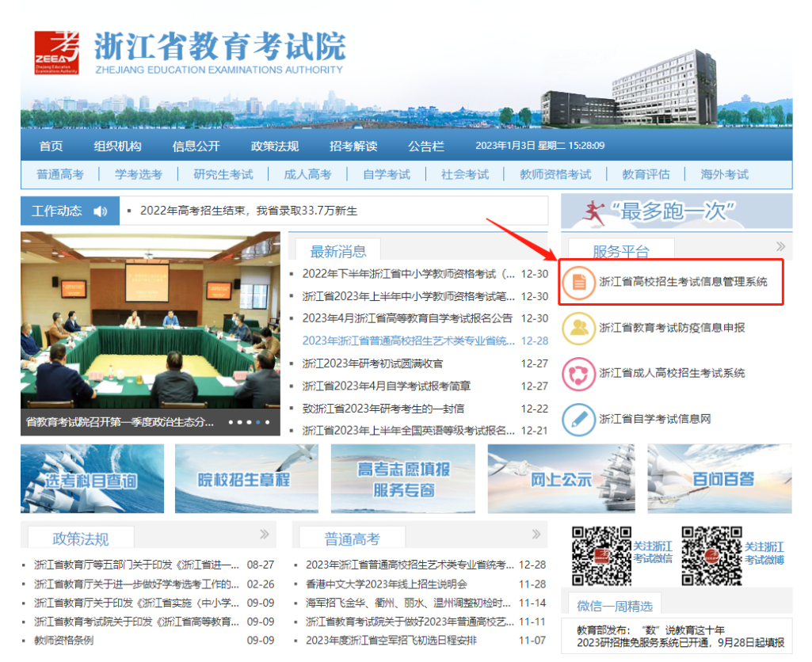The width and height of the screenshot is (812, 662).
Task: Expand 普通高考 section via double arrow
Action: [536, 535]
